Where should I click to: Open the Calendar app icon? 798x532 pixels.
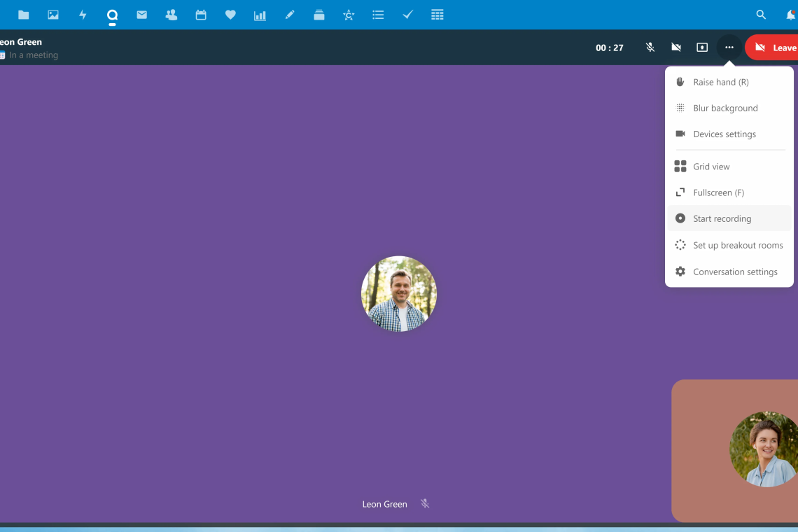201,15
